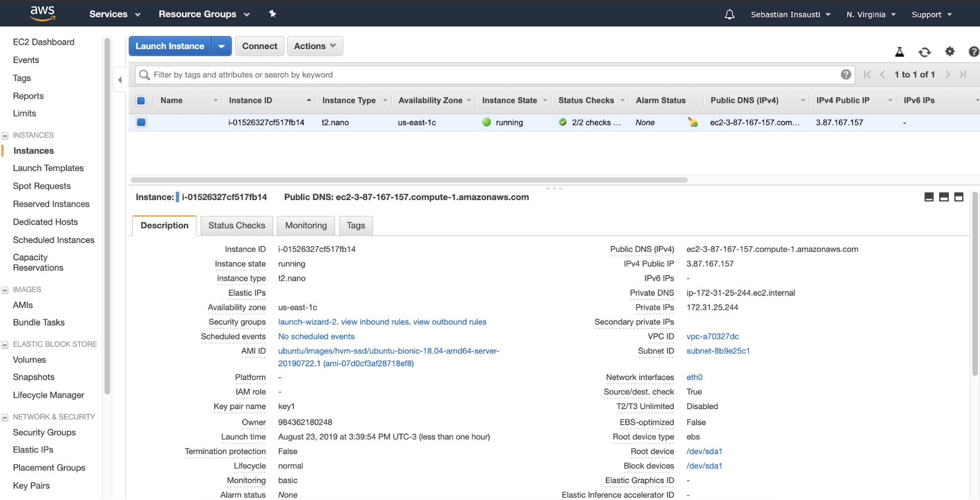Switch to the Status Checks tab
The height and width of the screenshot is (500, 980).
pyautogui.click(x=237, y=225)
